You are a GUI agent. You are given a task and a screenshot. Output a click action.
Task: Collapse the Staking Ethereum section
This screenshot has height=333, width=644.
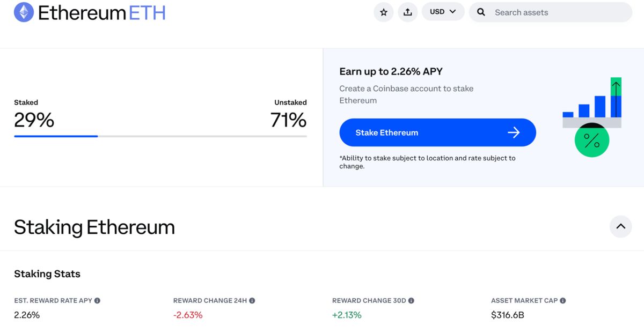click(620, 226)
